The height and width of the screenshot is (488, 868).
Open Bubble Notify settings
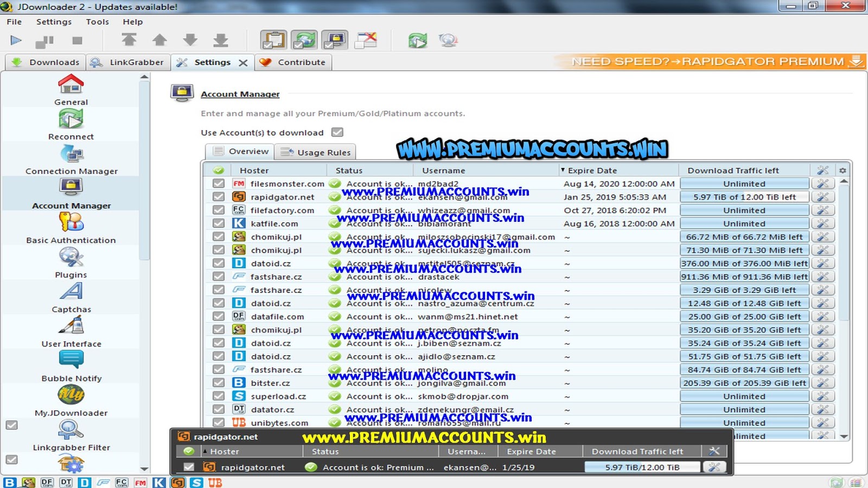tap(71, 367)
